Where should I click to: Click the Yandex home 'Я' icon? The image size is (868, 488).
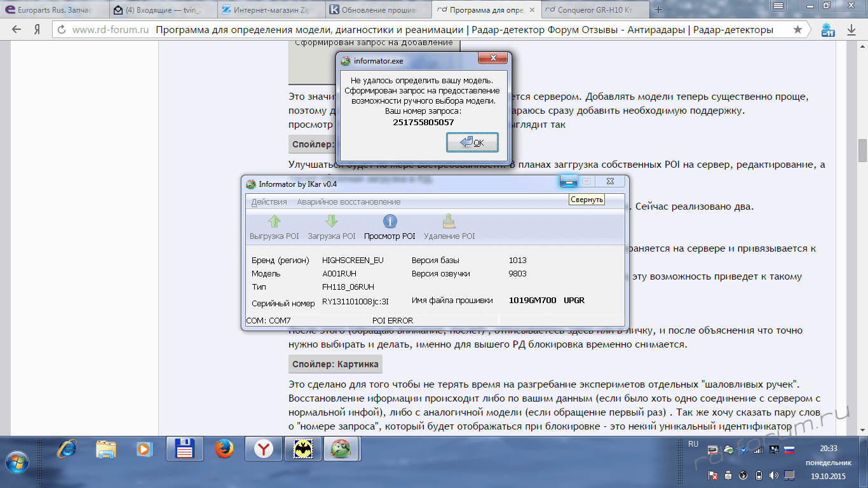pyautogui.click(x=37, y=30)
